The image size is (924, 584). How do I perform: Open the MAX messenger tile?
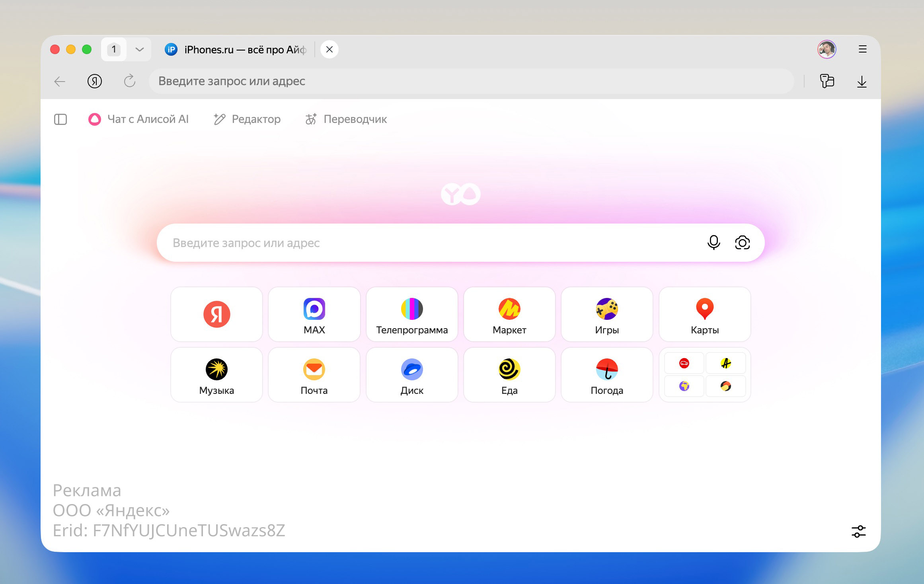point(314,314)
